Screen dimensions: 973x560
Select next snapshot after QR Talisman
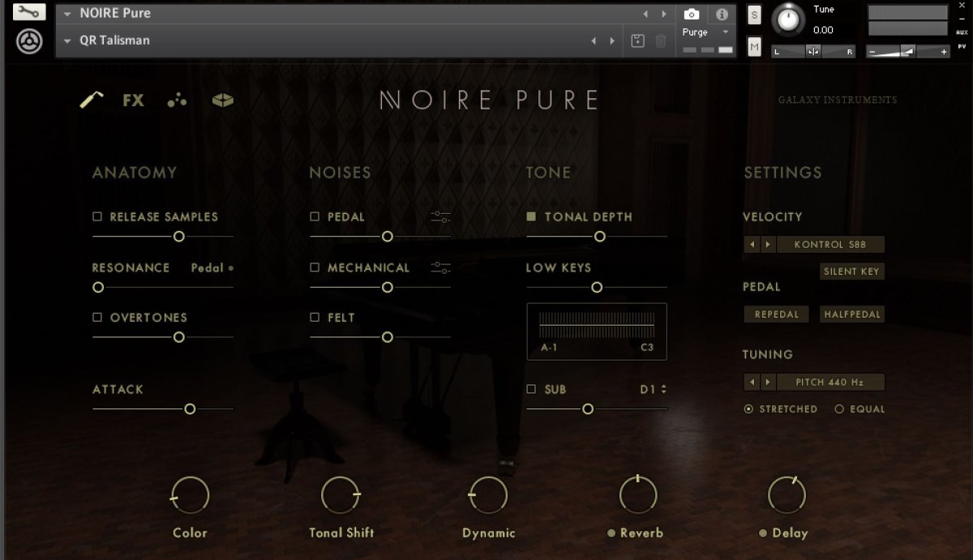point(612,41)
